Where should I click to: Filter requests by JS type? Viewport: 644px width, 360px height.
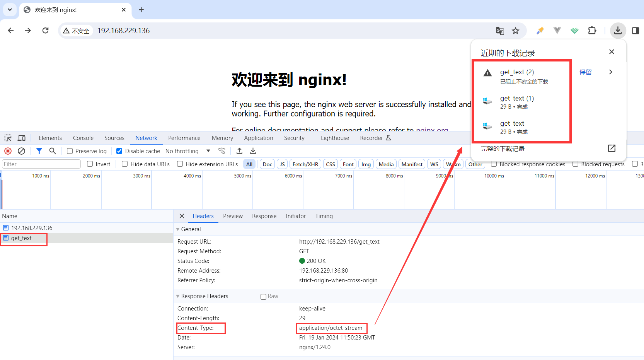point(282,164)
